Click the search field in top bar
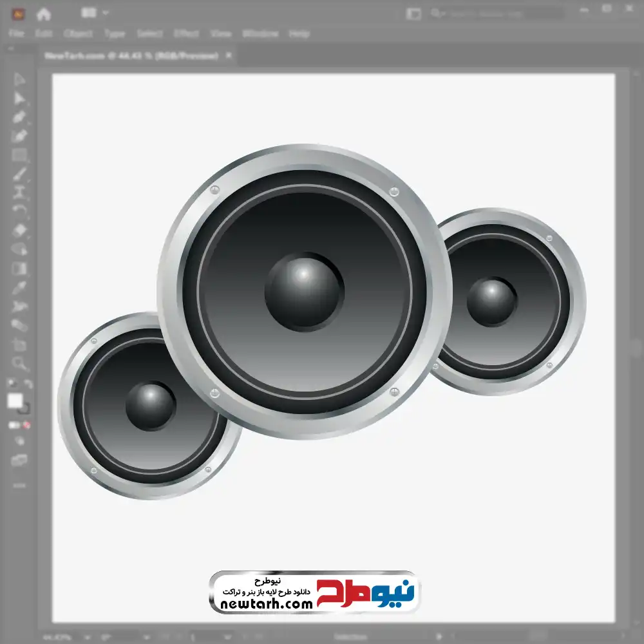 click(496, 14)
